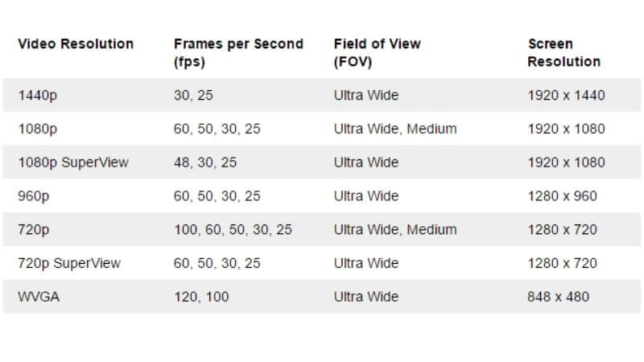Click the 120, 100 fps cell

point(201,297)
